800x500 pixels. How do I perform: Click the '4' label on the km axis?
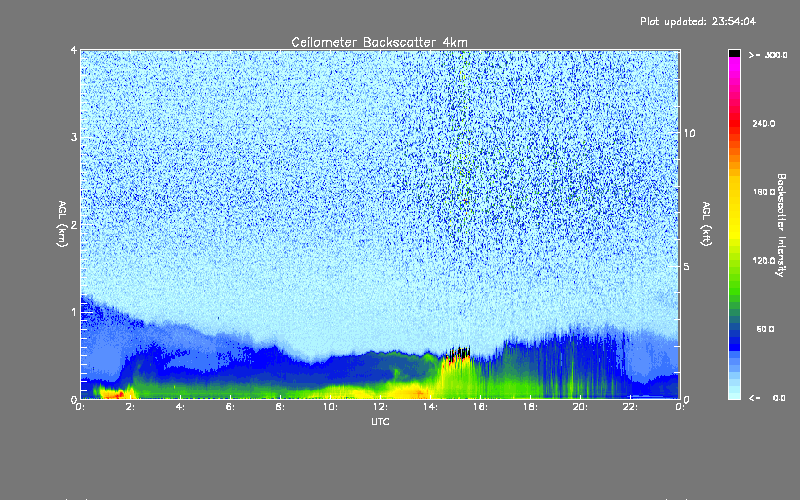point(74,51)
